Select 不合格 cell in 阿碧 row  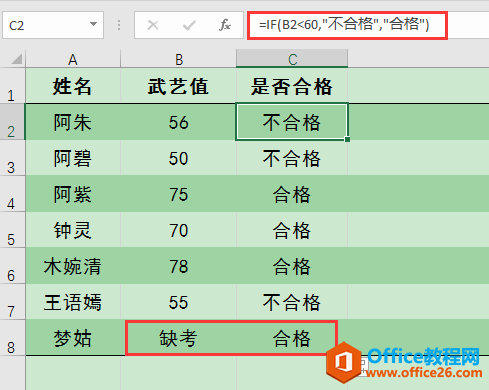[x=292, y=158]
